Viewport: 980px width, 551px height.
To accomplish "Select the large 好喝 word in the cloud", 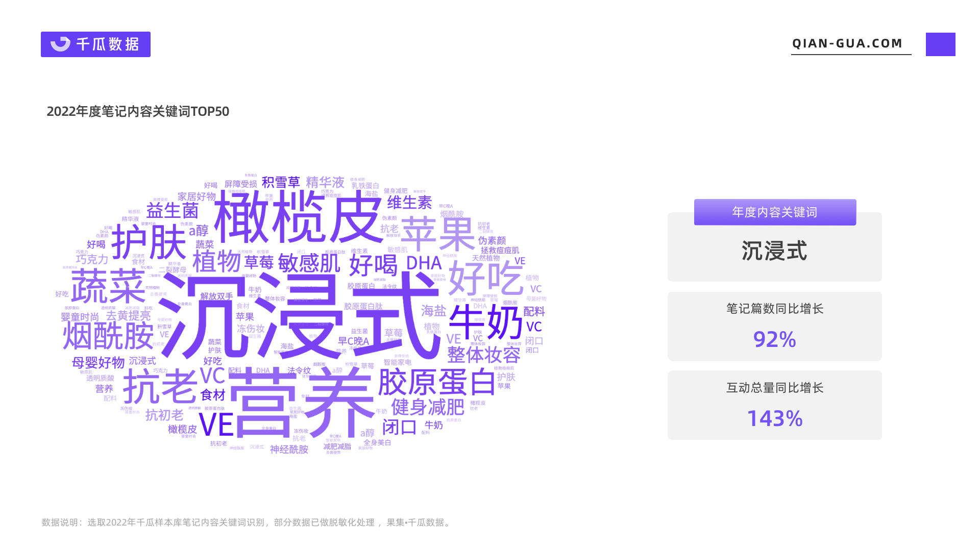I will coord(373,265).
